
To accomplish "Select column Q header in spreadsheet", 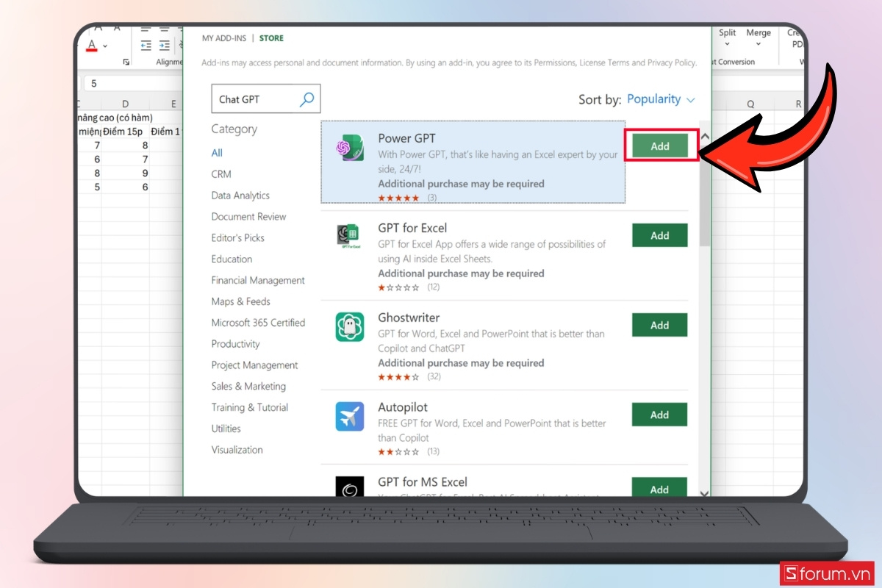I will [750, 104].
